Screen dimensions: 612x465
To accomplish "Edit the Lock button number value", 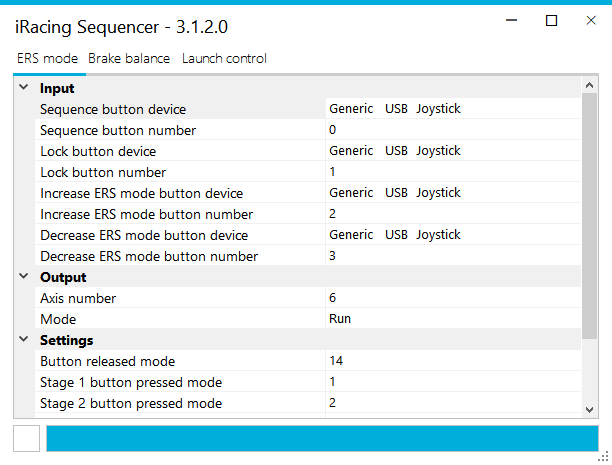I will (453, 172).
